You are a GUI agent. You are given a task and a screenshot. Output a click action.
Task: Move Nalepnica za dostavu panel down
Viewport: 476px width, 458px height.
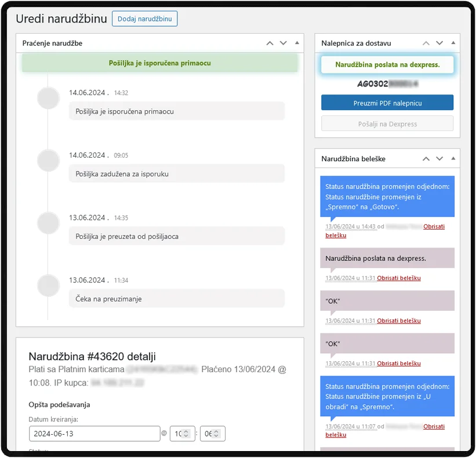click(439, 43)
